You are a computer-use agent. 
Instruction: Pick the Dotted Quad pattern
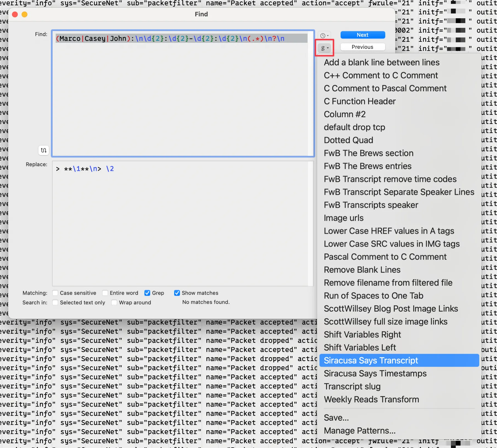[348, 140]
